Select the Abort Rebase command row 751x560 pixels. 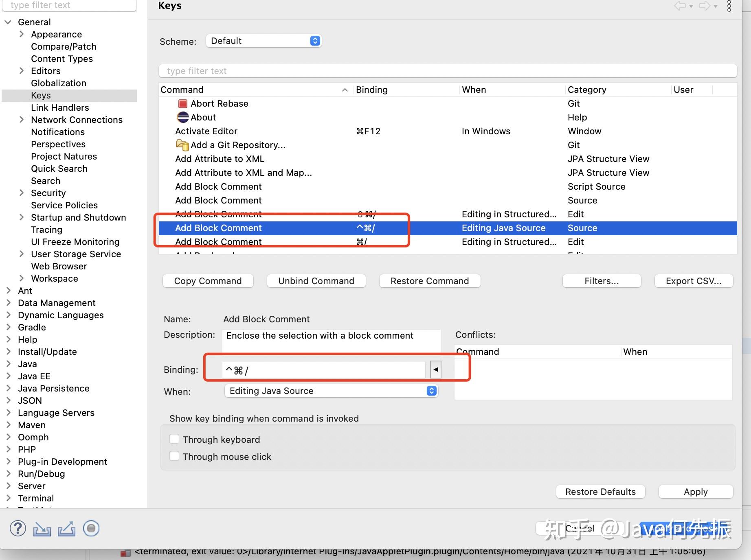[448, 103]
